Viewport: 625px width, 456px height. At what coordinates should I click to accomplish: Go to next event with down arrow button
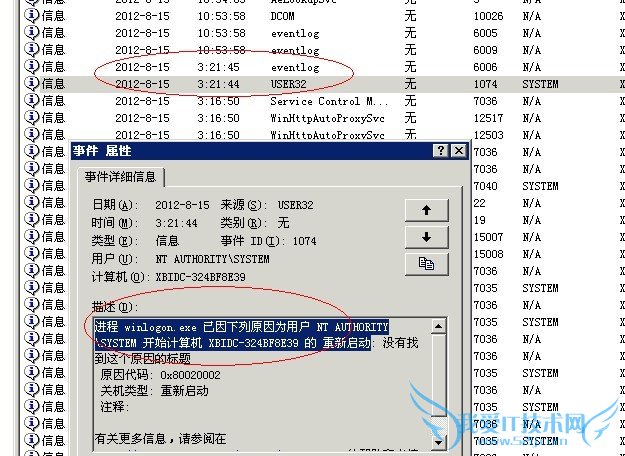click(426, 237)
